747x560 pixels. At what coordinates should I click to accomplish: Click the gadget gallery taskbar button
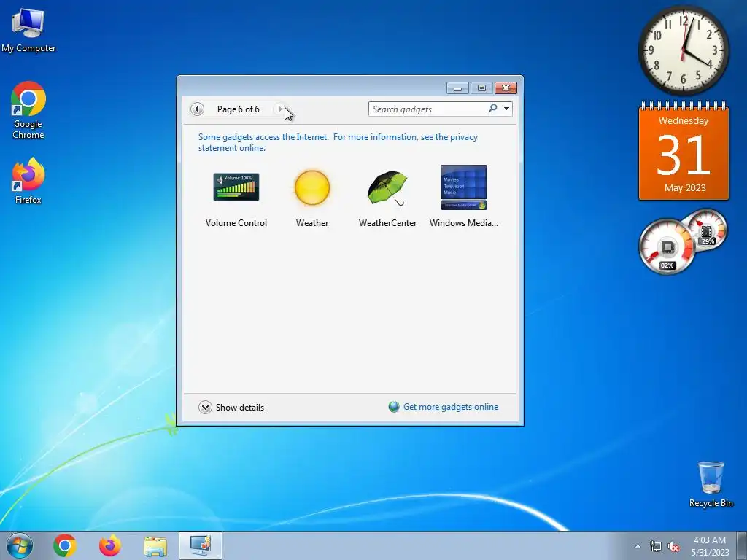(x=201, y=545)
